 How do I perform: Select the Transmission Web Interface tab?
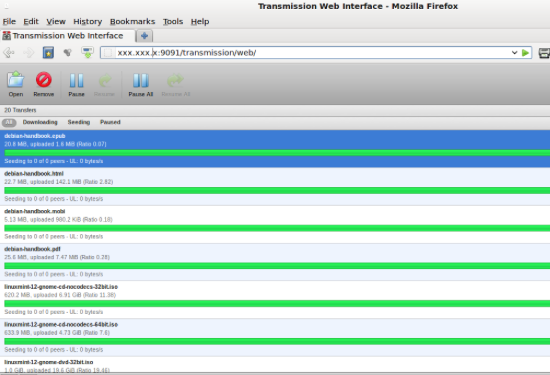(x=68, y=36)
